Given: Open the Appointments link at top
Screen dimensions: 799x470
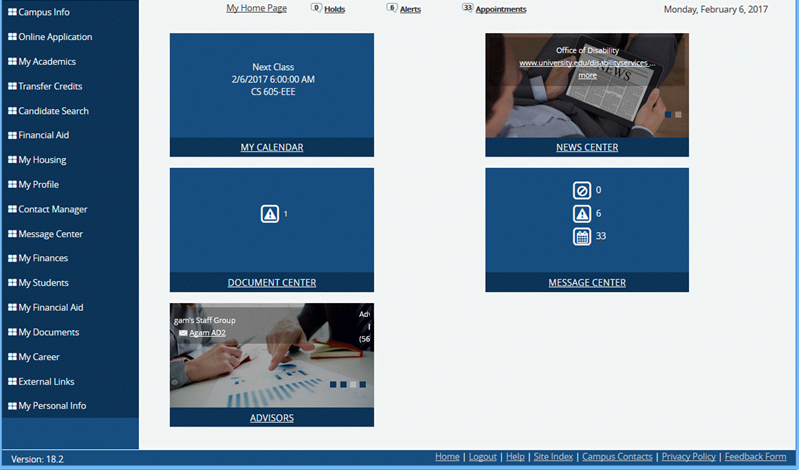Looking at the screenshot, I should point(500,9).
